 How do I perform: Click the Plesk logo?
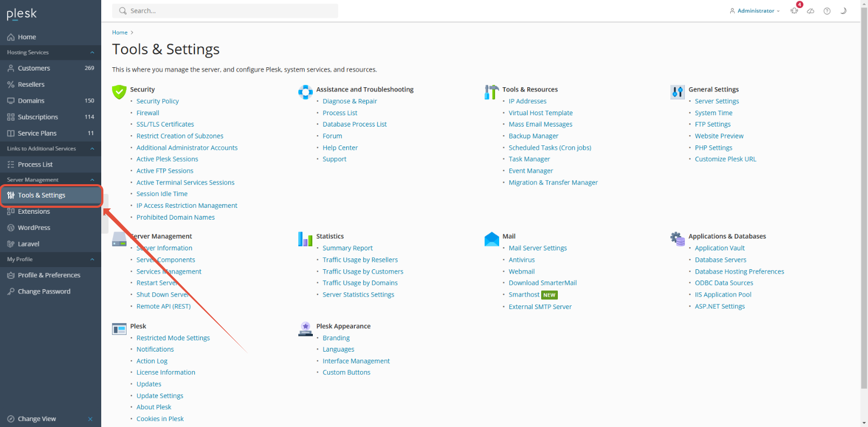(x=22, y=13)
